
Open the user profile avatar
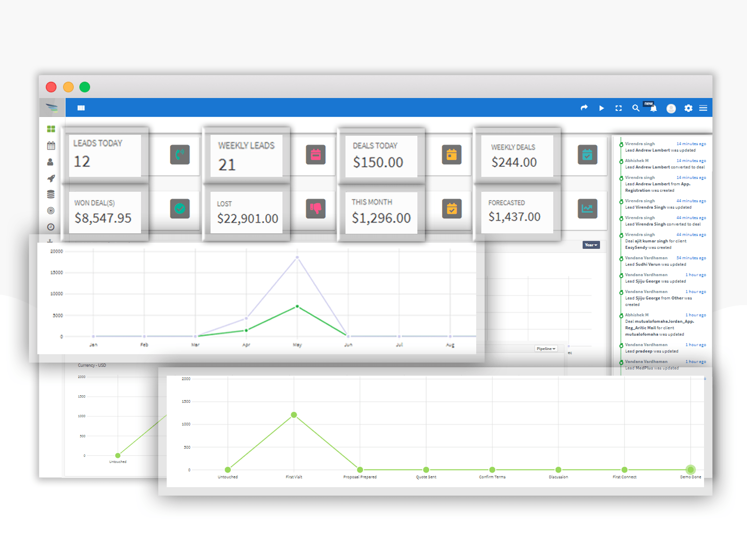point(671,108)
